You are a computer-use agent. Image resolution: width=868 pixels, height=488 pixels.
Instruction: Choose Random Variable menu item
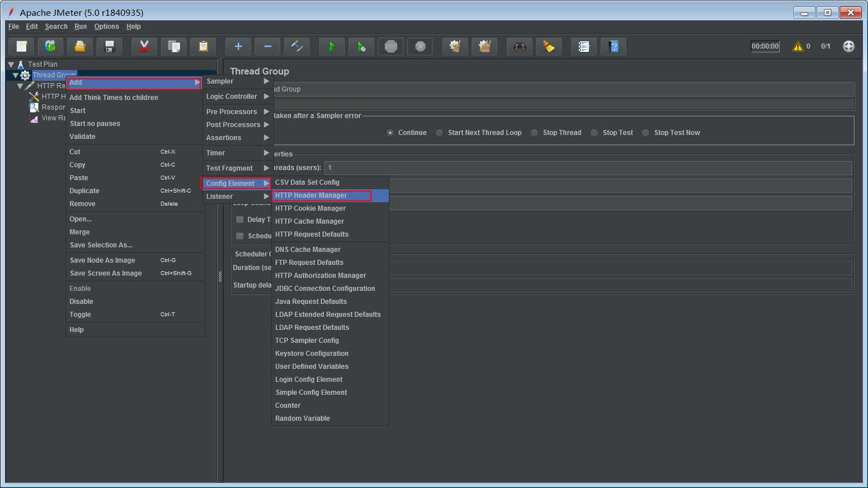tap(330, 419)
